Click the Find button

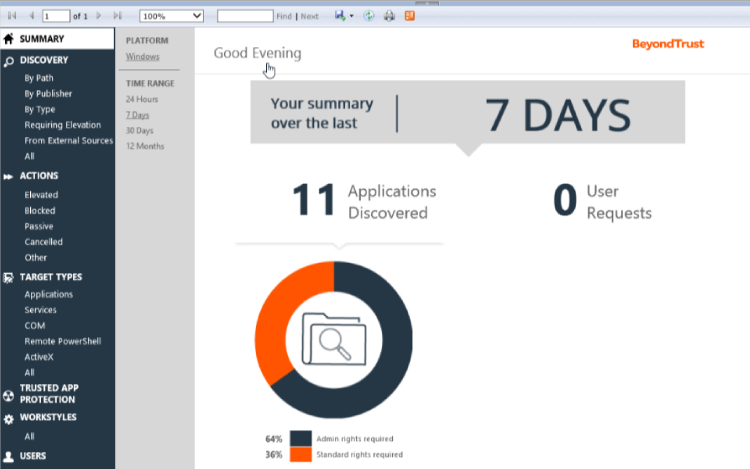click(284, 16)
